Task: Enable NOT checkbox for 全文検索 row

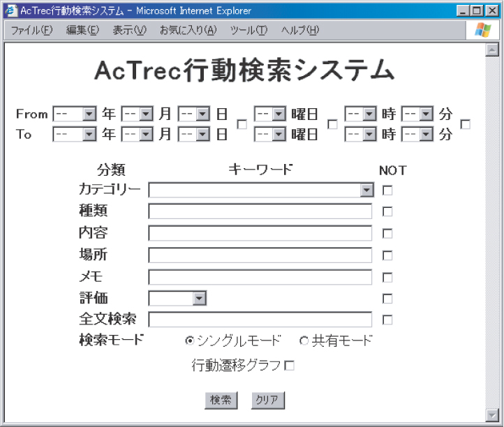Action: coord(387,320)
